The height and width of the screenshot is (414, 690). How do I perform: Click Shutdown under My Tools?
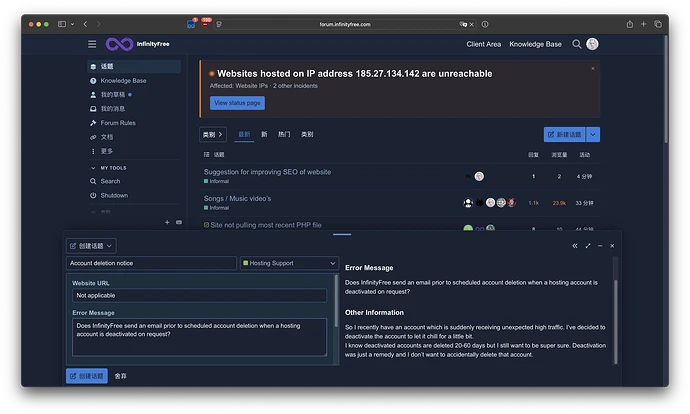coord(114,195)
